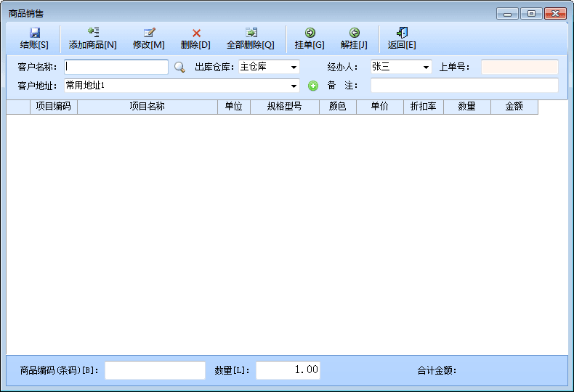
Task: Click the 数量[L] quantity field
Action: pos(288,370)
